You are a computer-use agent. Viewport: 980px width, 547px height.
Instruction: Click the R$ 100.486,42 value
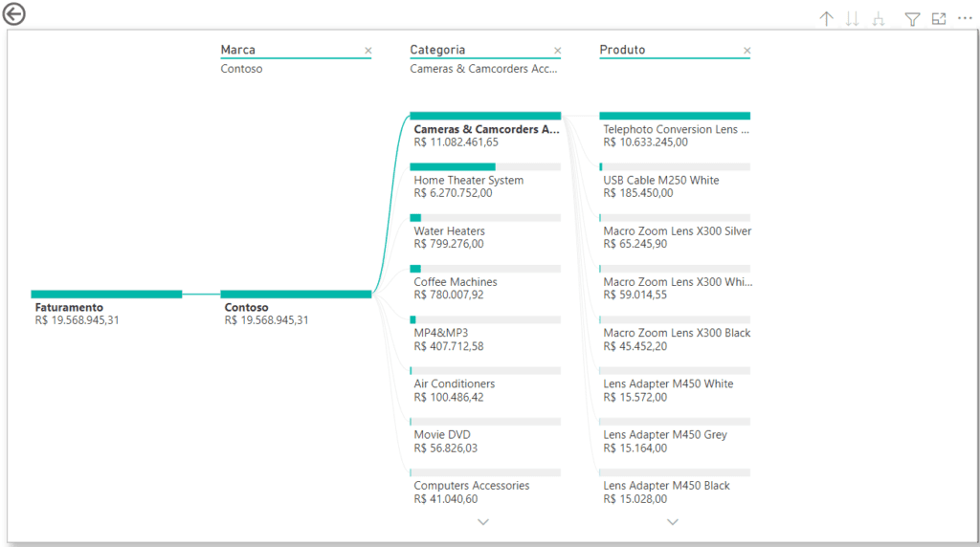(x=449, y=397)
